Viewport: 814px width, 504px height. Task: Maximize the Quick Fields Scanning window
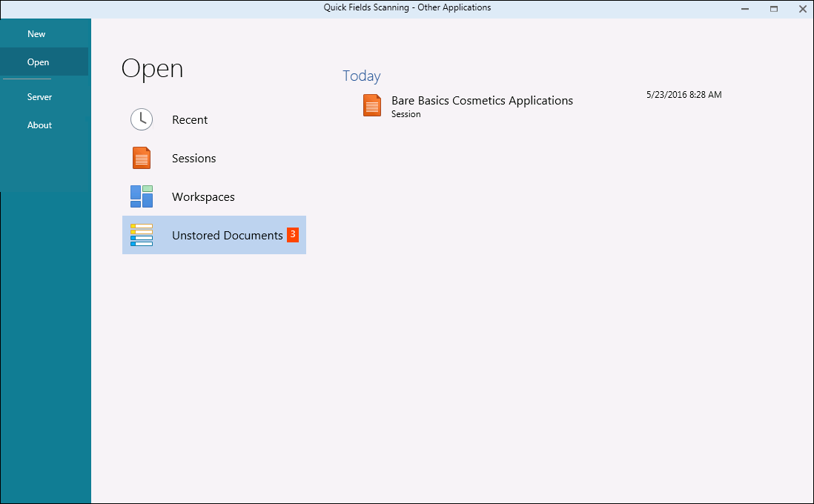pyautogui.click(x=773, y=9)
